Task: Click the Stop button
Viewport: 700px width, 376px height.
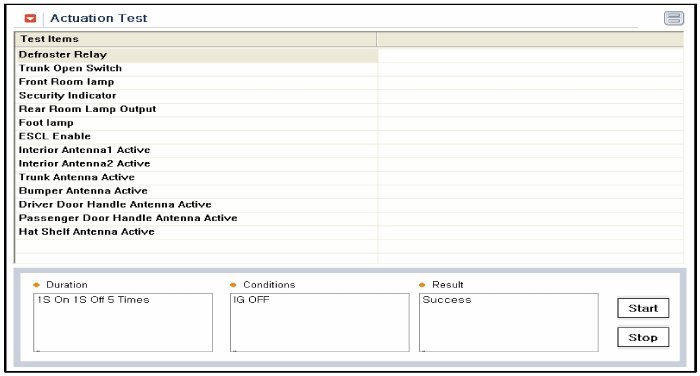Action: [x=643, y=337]
